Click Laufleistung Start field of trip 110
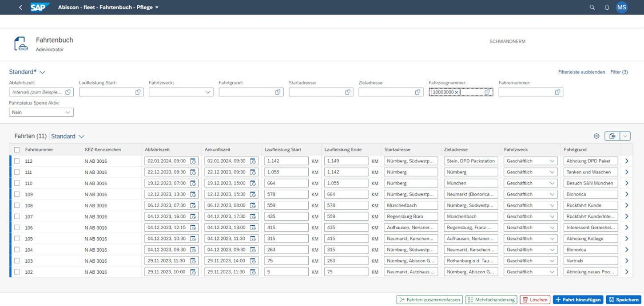This screenshot has width=644, height=306. [x=286, y=183]
